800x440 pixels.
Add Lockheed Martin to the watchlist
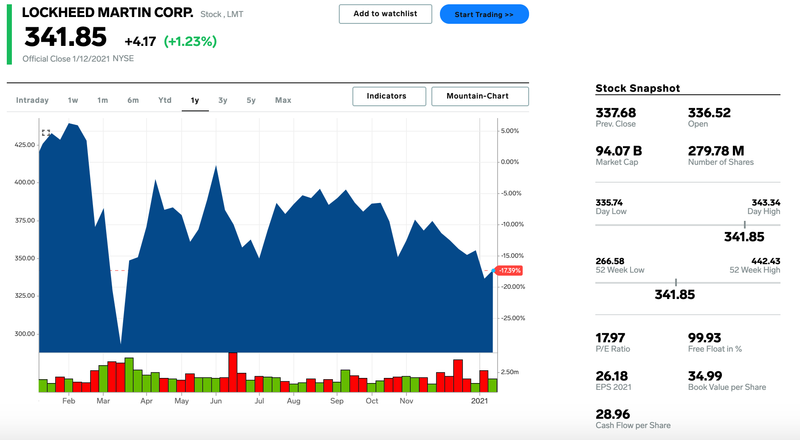pyautogui.click(x=385, y=14)
